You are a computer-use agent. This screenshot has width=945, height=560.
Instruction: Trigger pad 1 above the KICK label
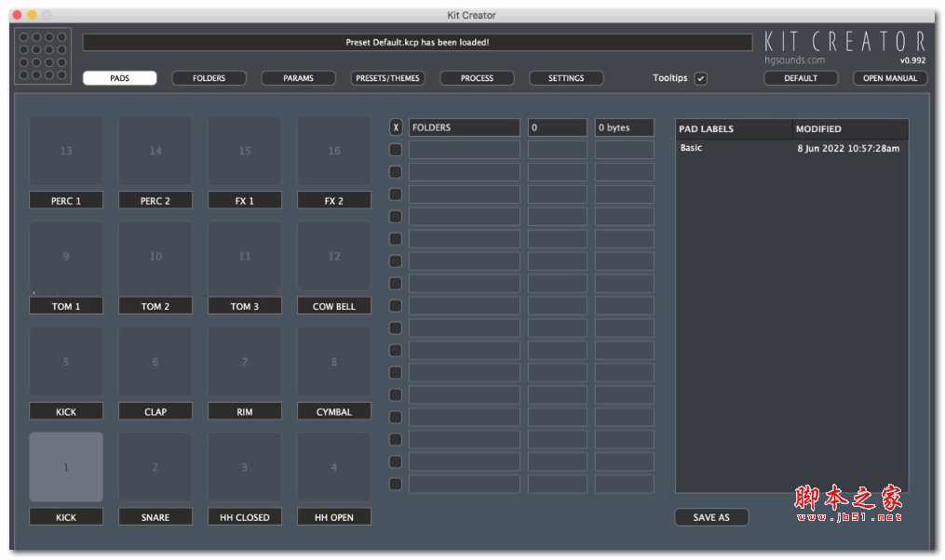point(66,467)
